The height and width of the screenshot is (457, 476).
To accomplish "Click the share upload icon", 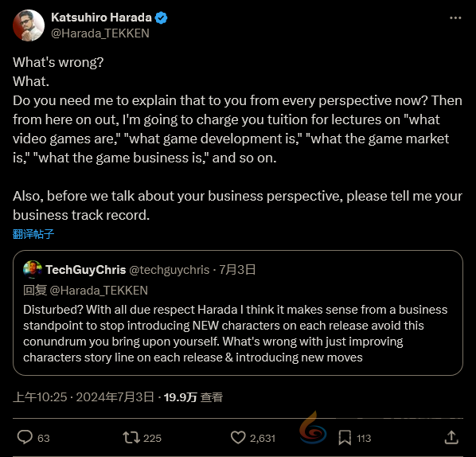I will click(451, 437).
